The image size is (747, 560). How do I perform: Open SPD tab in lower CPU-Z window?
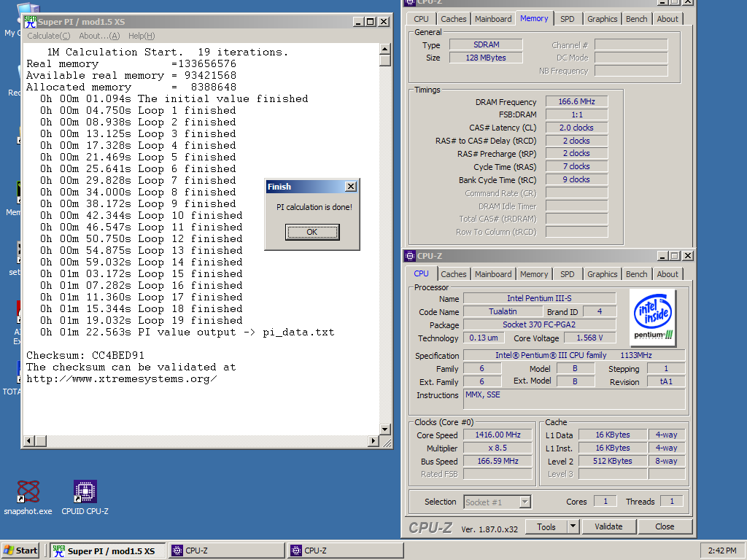[x=567, y=274]
